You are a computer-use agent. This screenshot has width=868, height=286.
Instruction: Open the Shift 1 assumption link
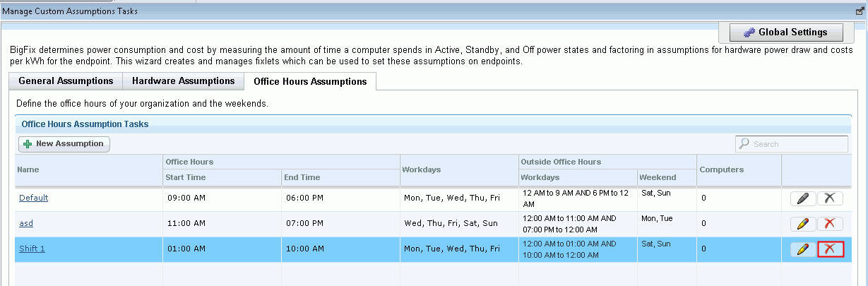[32, 249]
